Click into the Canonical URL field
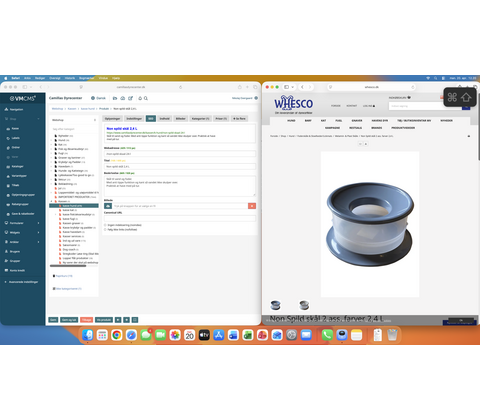The width and height of the screenshot is (480, 420). [180, 218]
